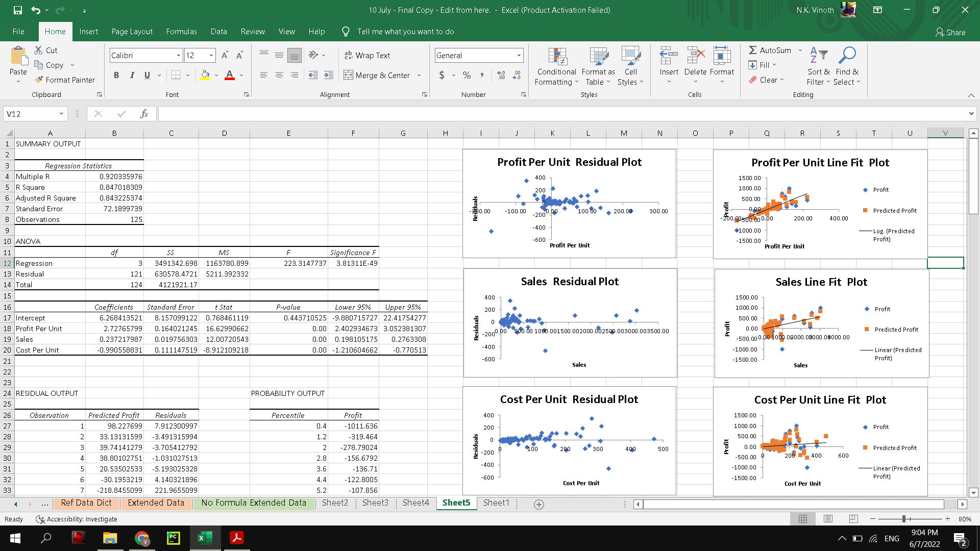This screenshot has height=551, width=980.
Task: Click the Clear button
Action: pos(763,80)
